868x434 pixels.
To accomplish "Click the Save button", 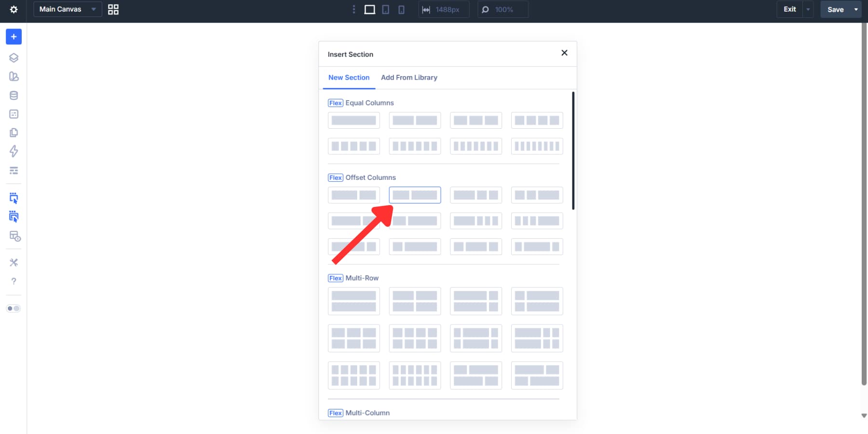I will pos(835,9).
